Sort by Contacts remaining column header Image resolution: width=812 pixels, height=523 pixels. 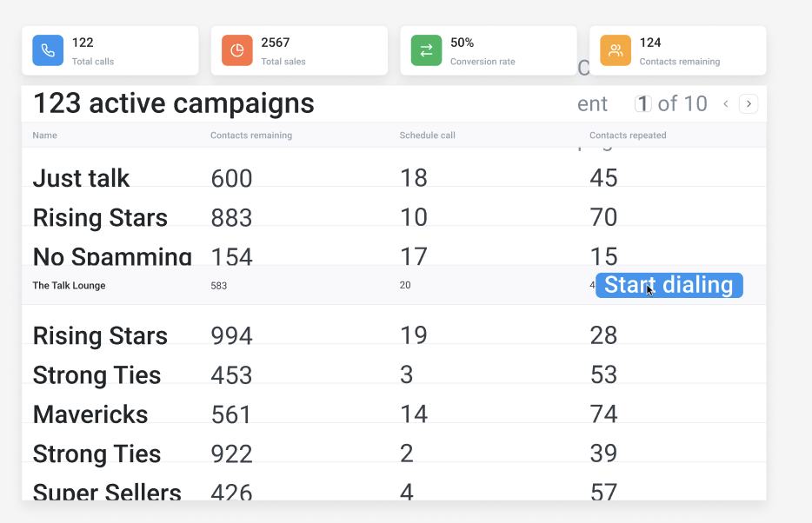251,136
